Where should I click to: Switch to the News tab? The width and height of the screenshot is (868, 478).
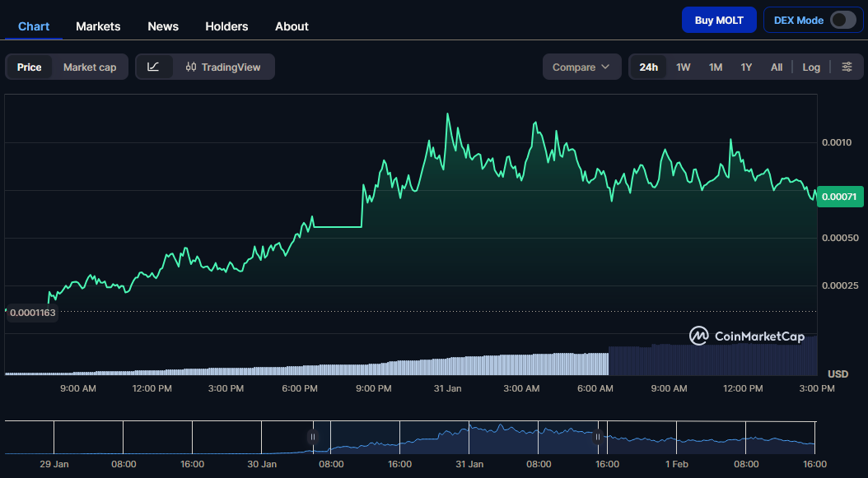(163, 26)
